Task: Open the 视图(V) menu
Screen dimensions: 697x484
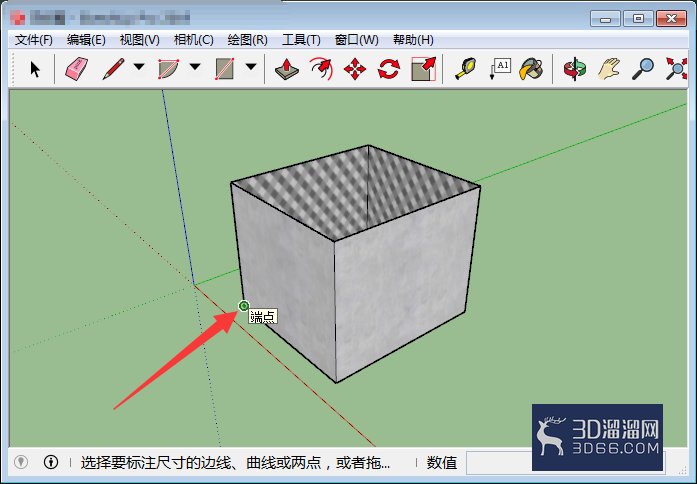Action: click(x=140, y=40)
